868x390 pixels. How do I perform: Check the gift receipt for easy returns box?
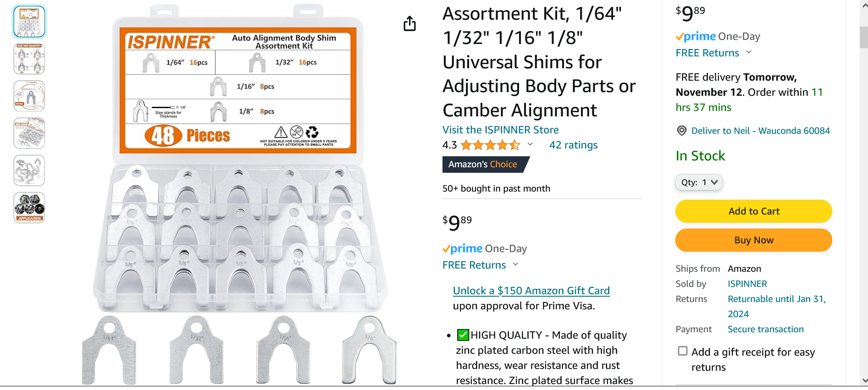(x=682, y=350)
